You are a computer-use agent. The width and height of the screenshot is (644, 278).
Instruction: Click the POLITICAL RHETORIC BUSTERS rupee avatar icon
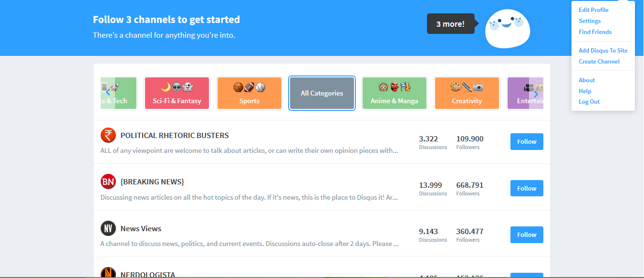(108, 135)
